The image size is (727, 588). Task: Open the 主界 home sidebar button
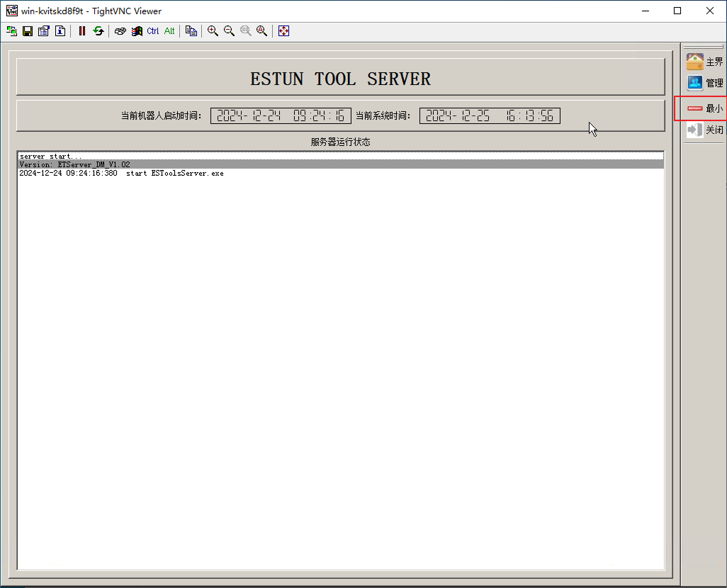tap(705, 62)
